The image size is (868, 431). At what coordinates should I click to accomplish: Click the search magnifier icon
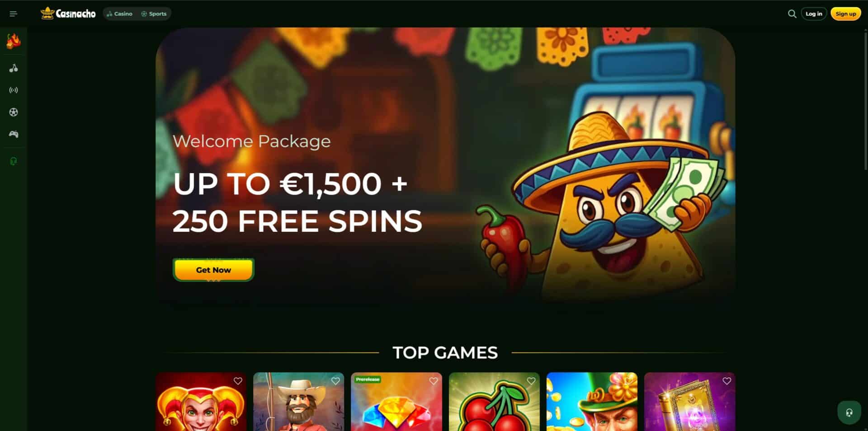click(x=792, y=14)
